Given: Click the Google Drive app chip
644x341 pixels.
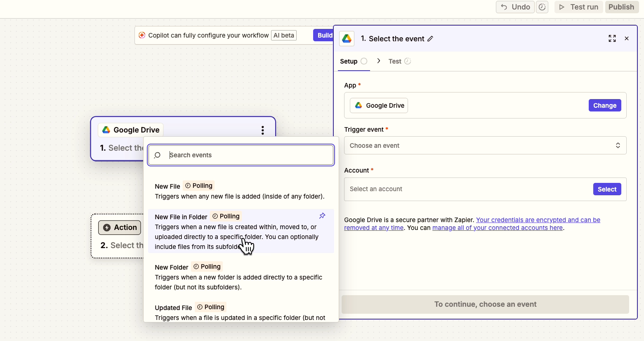Looking at the screenshot, I should (x=379, y=105).
